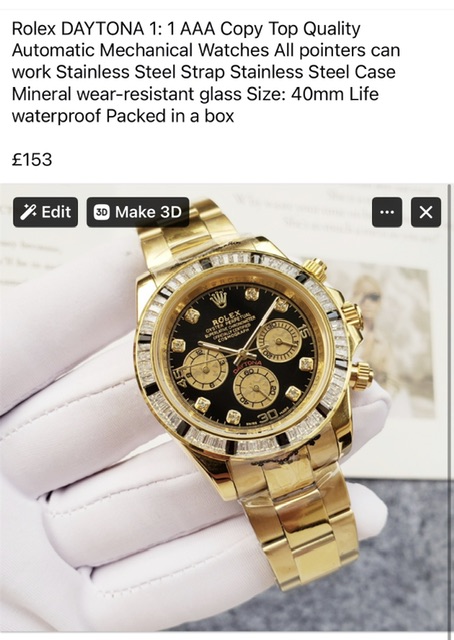
Task: Click the 3D badge icon in Make 3D
Action: (102, 212)
